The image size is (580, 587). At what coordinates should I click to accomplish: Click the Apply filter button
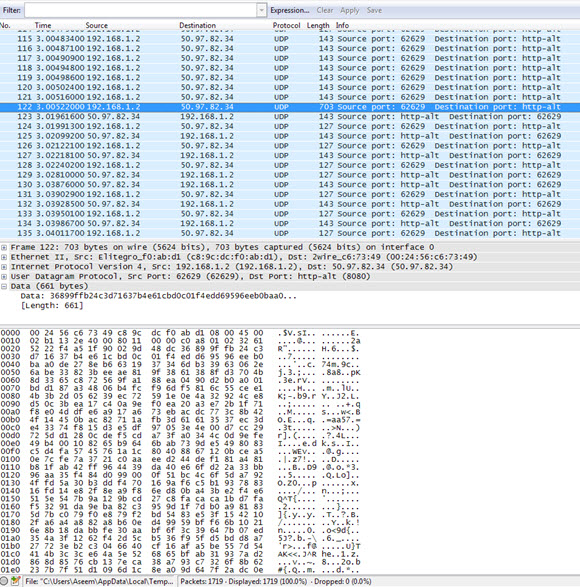coord(350,10)
